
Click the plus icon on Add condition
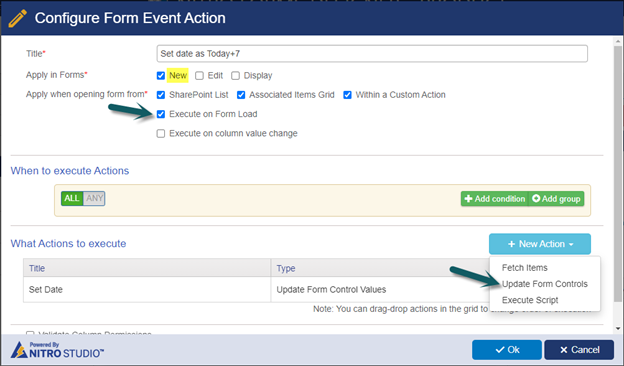(468, 199)
